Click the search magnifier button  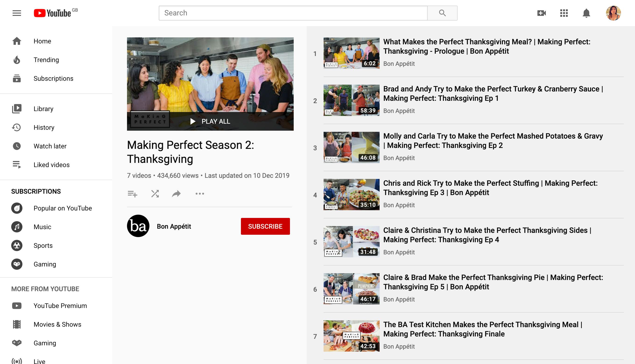(442, 13)
